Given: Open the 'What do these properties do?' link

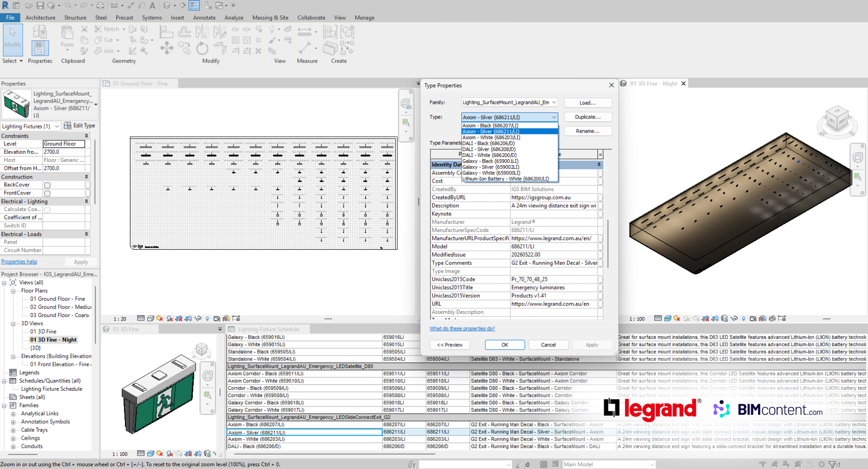Looking at the screenshot, I should tap(462, 328).
